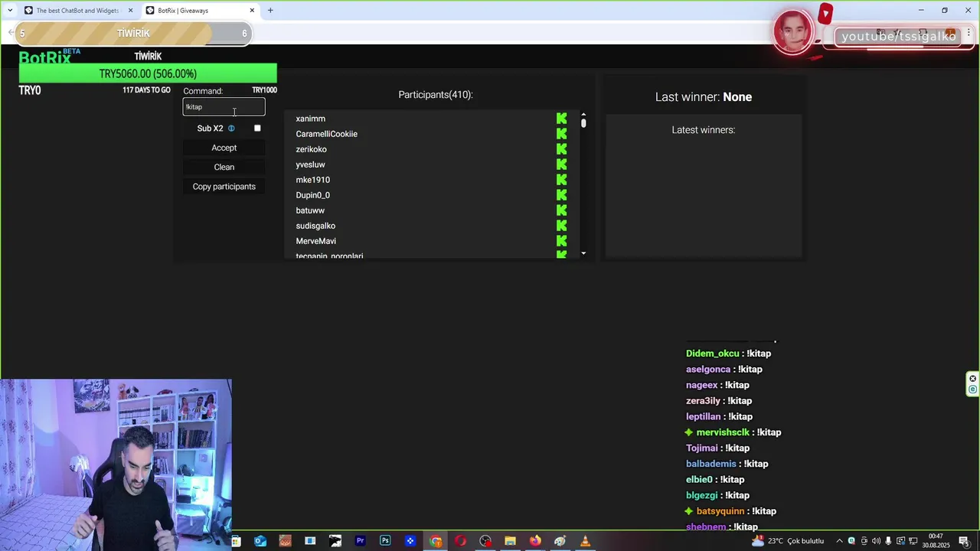Screen dimensions: 980x551
Task: Open the Chrome three-dot menu
Action: click(x=969, y=33)
